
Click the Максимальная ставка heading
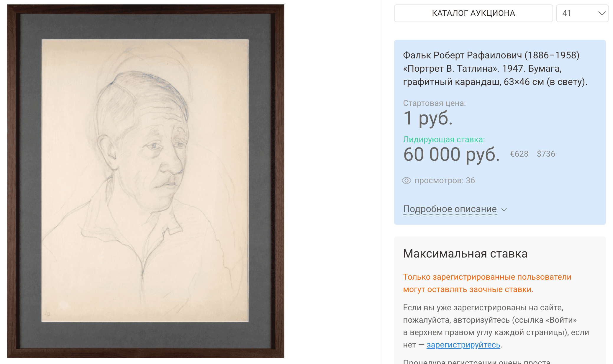click(x=465, y=254)
